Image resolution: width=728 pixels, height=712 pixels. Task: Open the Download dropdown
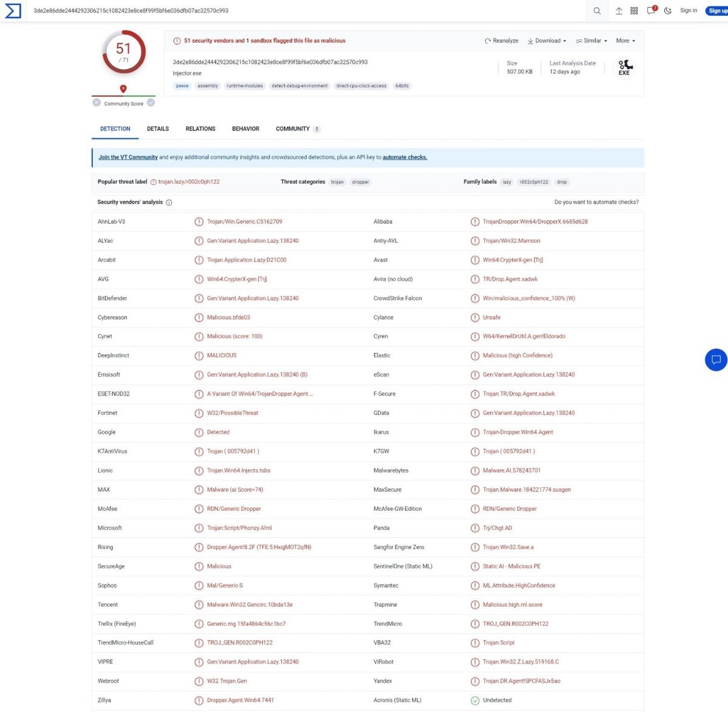(x=547, y=41)
